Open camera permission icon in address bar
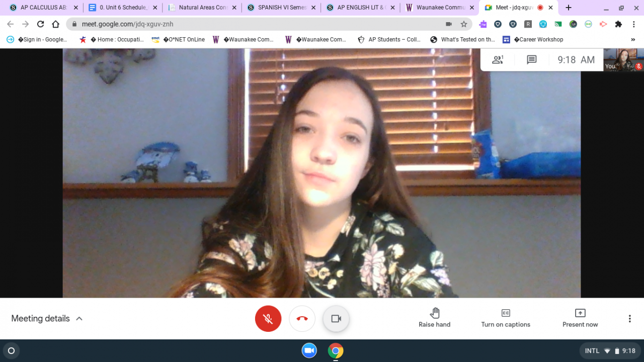Screen dimensions: 644x362 pos(449,24)
